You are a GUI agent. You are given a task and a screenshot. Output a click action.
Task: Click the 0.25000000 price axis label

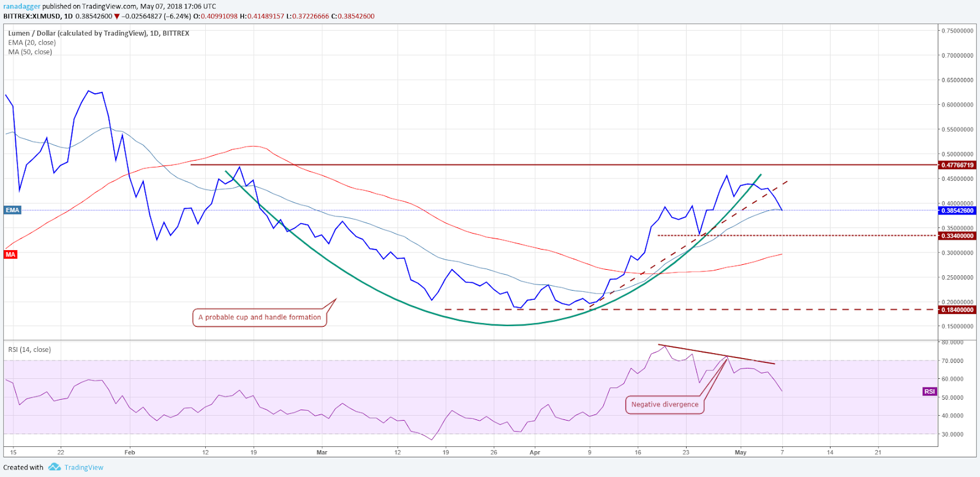(x=957, y=277)
